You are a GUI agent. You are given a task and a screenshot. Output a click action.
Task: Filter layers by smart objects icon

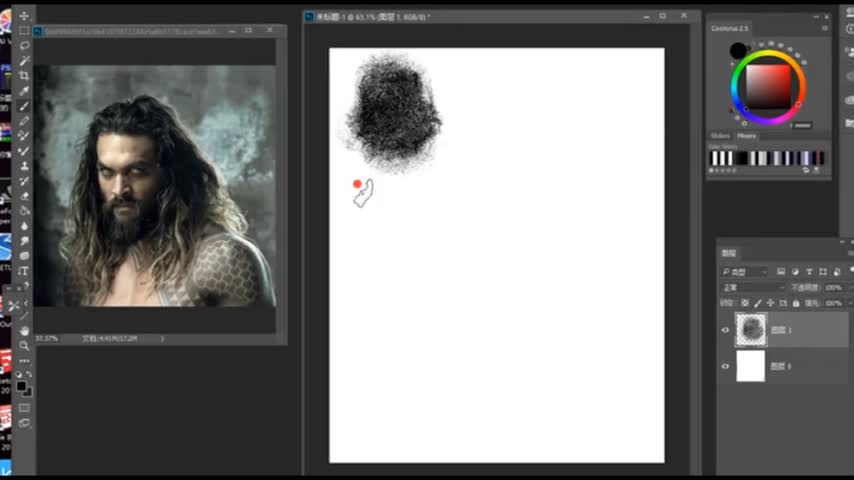837,271
